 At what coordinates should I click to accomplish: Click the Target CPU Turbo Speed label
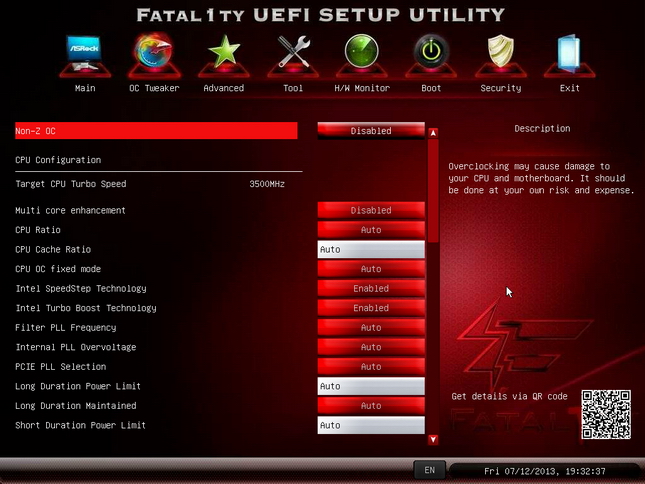[71, 184]
